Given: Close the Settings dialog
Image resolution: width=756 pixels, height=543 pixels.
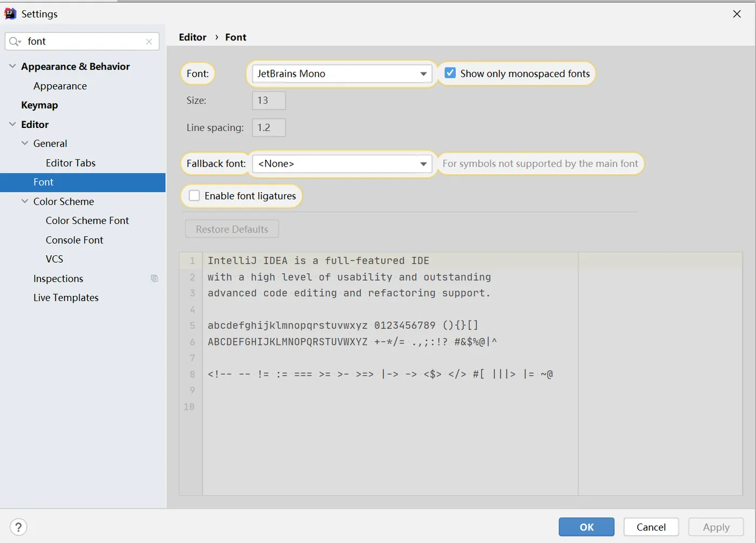Looking at the screenshot, I should (x=737, y=14).
